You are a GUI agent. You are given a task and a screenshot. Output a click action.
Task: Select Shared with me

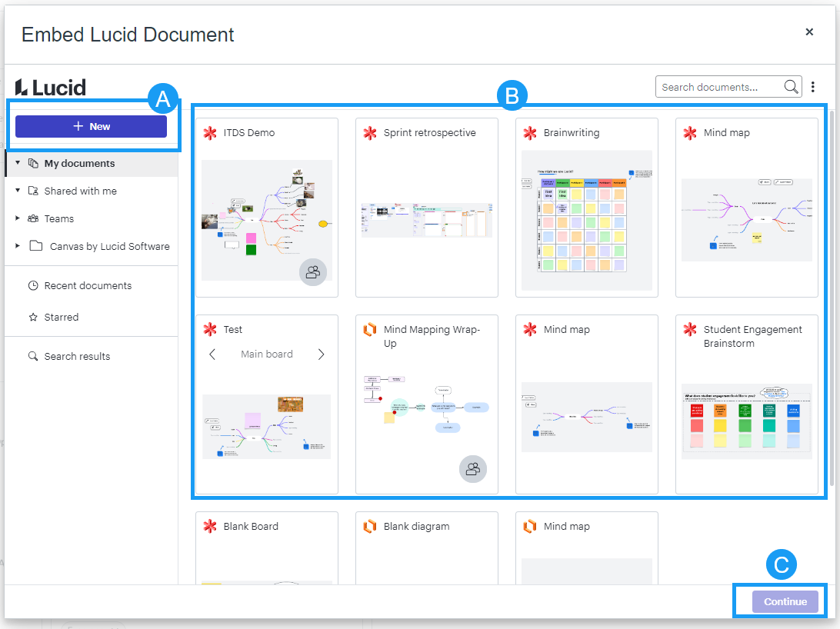click(80, 191)
